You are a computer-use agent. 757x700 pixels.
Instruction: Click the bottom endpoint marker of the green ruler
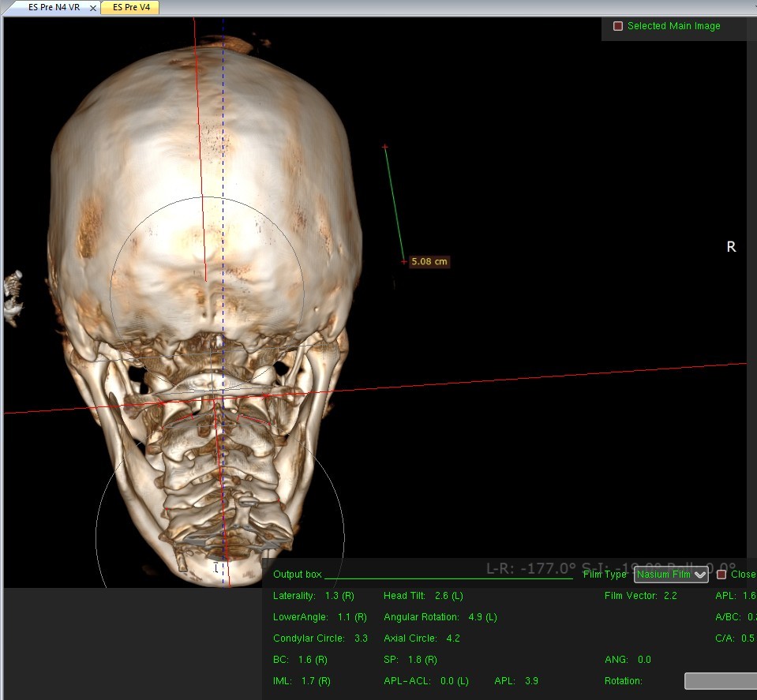403,261
